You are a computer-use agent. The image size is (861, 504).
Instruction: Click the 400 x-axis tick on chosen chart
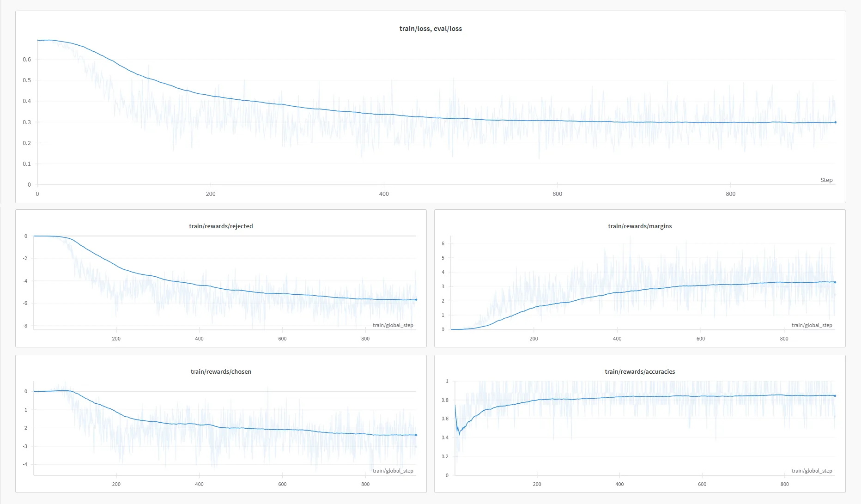coord(199,485)
